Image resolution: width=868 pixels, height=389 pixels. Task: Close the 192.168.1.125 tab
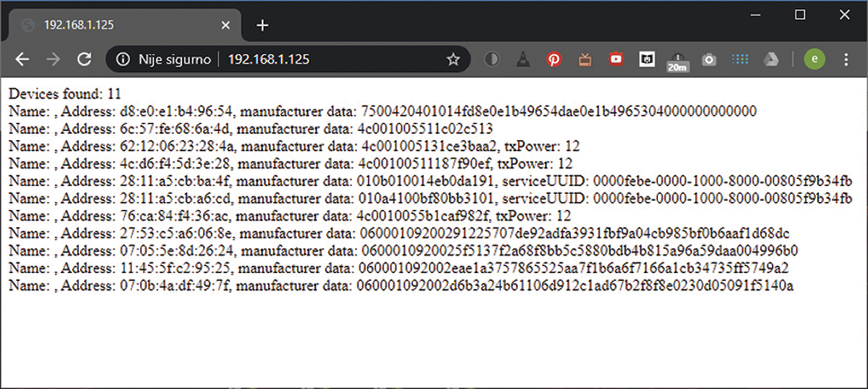pyautogui.click(x=226, y=25)
